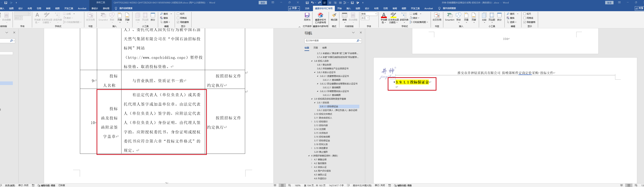Open font name dropdown showing 宋体
The image size is (644, 187).
point(376,14)
